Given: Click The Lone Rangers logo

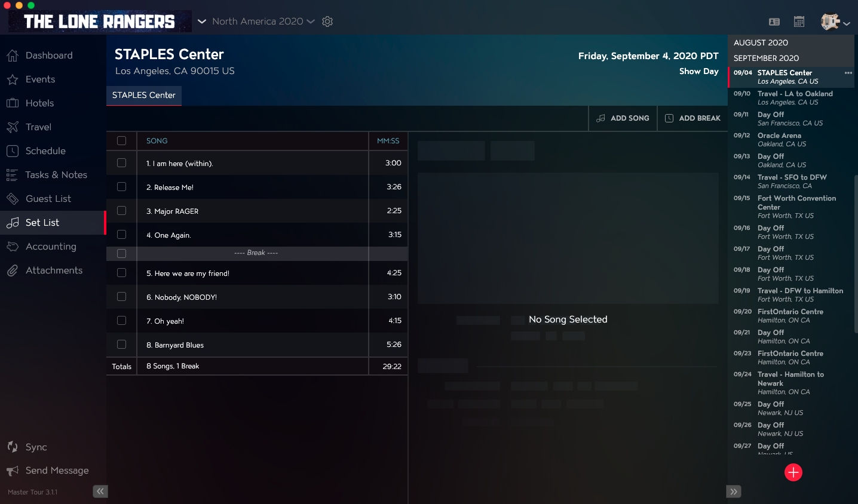Looking at the screenshot, I should (x=100, y=21).
